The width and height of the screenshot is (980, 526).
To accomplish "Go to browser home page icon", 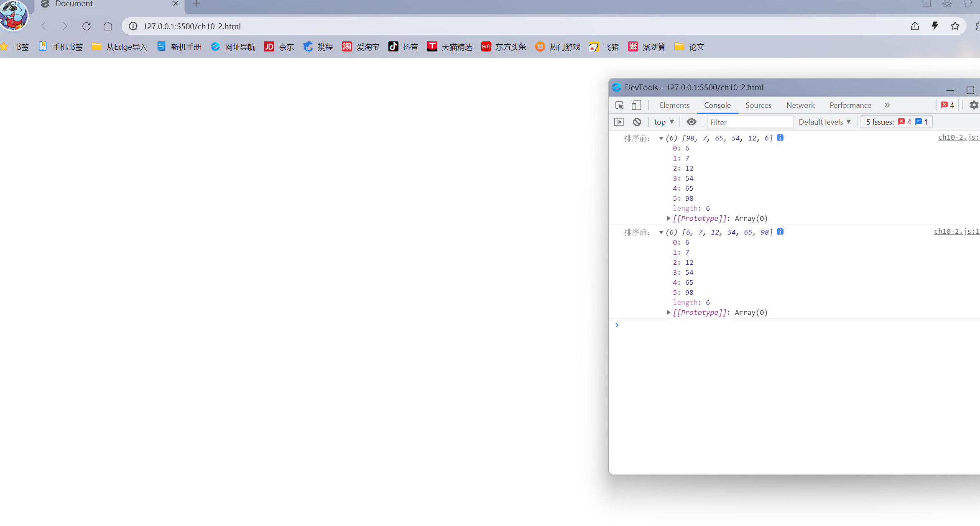I will click(108, 26).
